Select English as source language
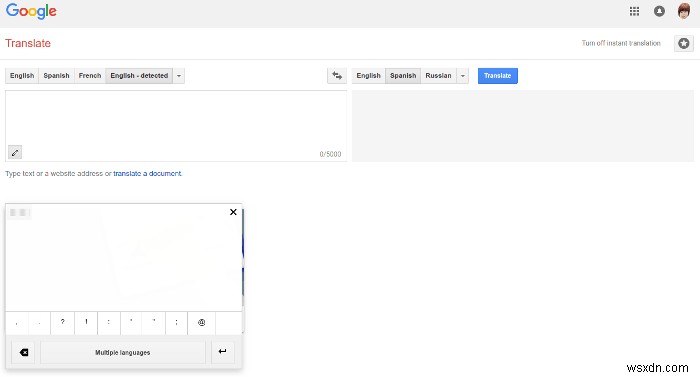700x378 pixels. (22, 76)
